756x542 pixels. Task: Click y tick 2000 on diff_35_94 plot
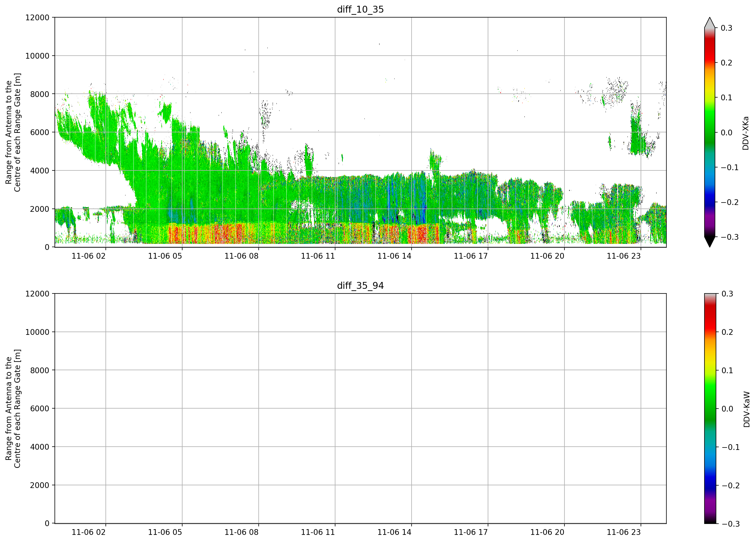pyautogui.click(x=40, y=485)
